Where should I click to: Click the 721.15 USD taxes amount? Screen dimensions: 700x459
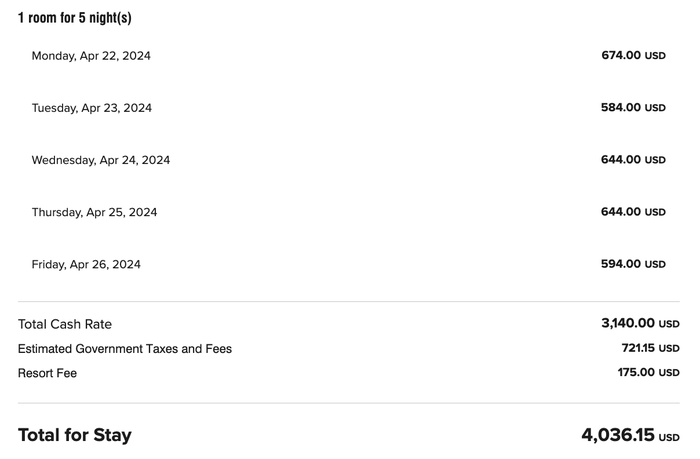pyautogui.click(x=650, y=348)
